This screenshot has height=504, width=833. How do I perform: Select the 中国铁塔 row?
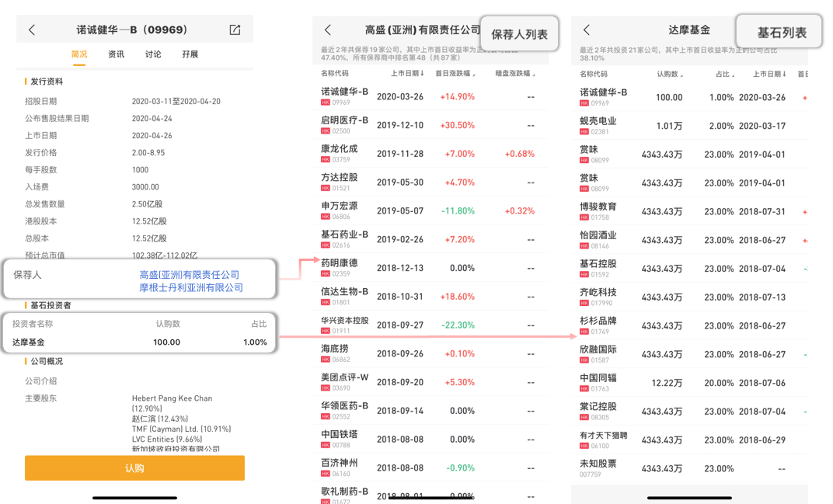tap(430, 440)
